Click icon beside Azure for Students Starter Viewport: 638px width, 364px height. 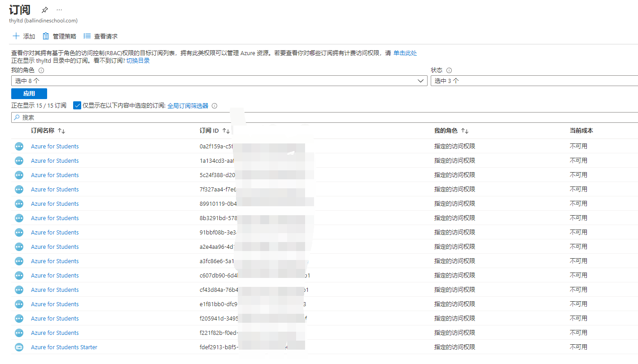pyautogui.click(x=19, y=347)
